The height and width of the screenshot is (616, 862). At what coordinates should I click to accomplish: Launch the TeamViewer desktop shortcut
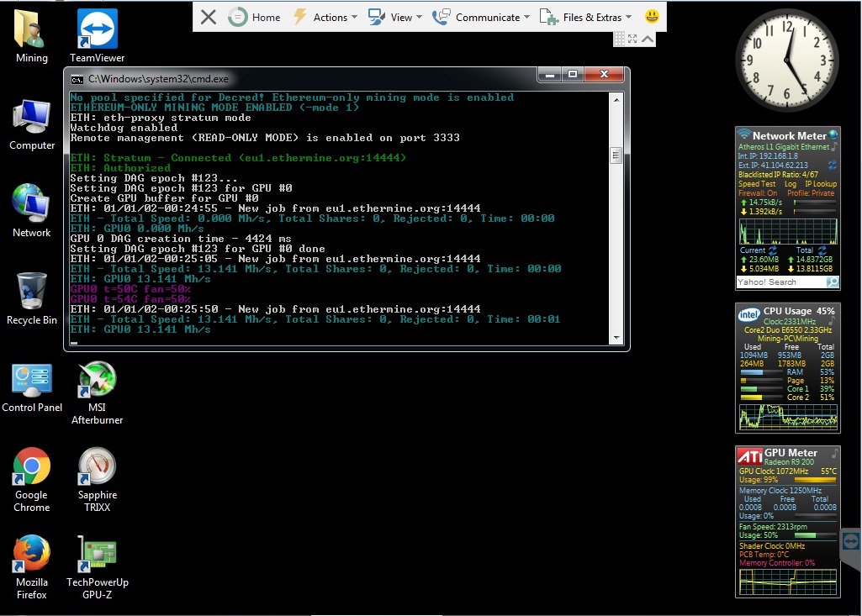(98, 36)
